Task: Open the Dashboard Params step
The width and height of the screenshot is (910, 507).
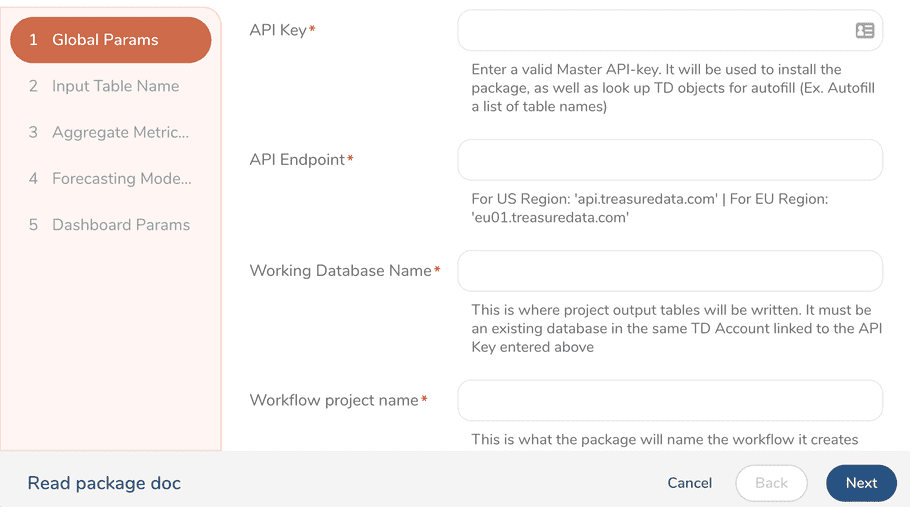Action: pyautogui.click(x=111, y=225)
